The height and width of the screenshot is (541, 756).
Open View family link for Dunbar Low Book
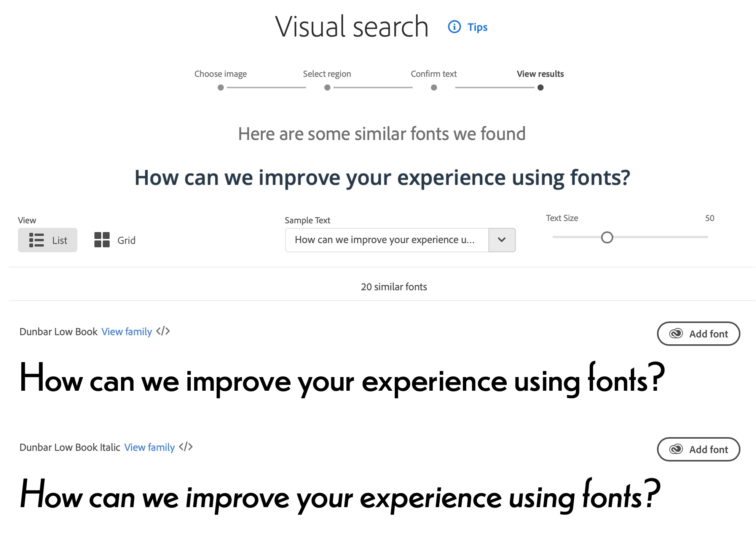pyautogui.click(x=126, y=332)
